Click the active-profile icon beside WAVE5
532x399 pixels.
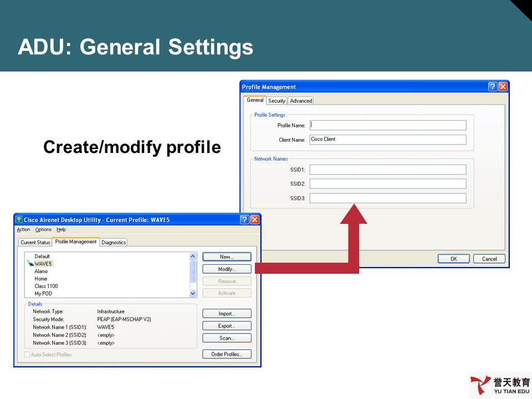click(x=30, y=263)
